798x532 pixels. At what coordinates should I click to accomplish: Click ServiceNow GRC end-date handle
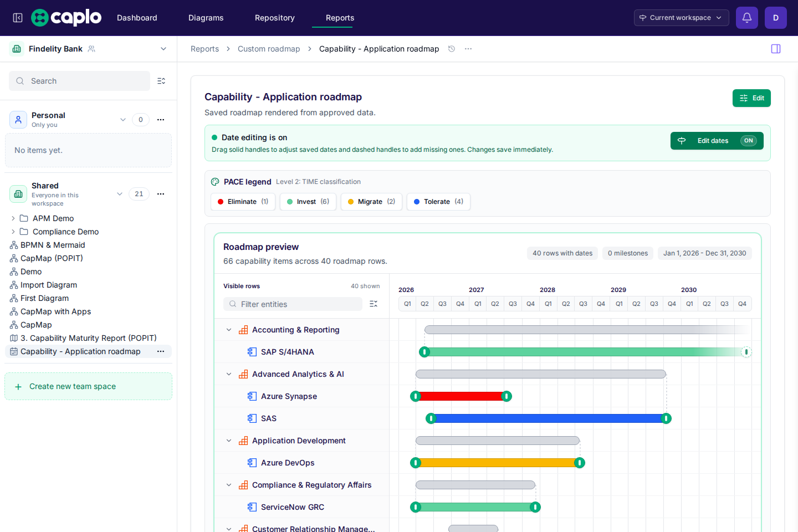click(535, 507)
